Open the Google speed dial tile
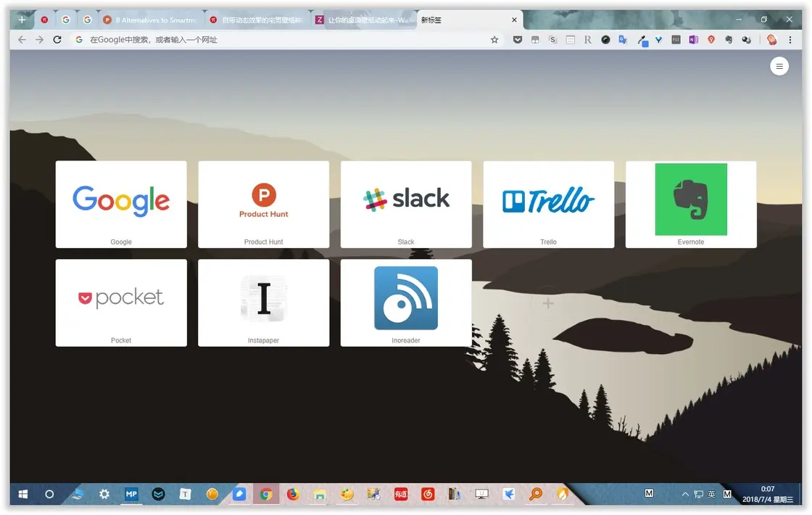Image resolution: width=812 pixels, height=515 pixels. (121, 204)
